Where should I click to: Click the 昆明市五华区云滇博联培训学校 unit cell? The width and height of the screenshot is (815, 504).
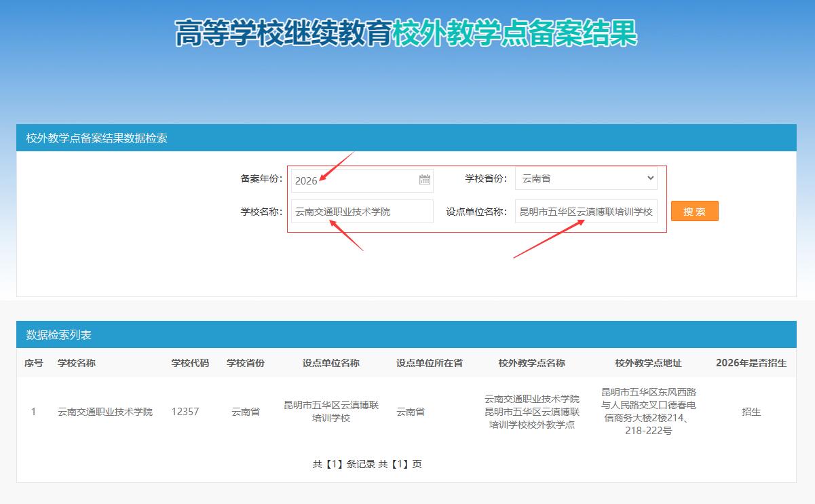coord(331,412)
